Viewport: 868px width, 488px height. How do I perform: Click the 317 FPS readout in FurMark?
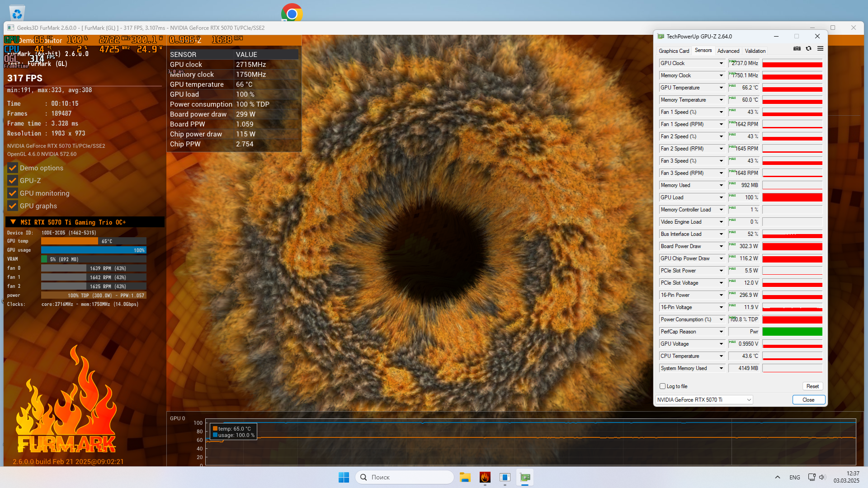25,78
